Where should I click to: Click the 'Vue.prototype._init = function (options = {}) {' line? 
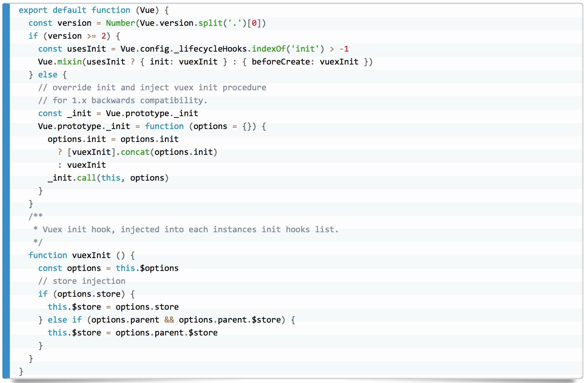tap(152, 126)
